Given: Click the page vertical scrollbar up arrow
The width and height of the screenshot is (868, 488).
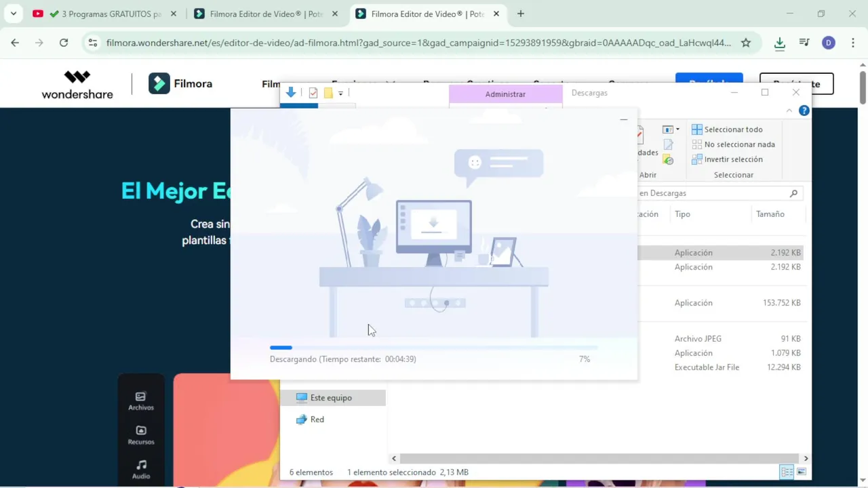Looking at the screenshot, I should tap(863, 66).
